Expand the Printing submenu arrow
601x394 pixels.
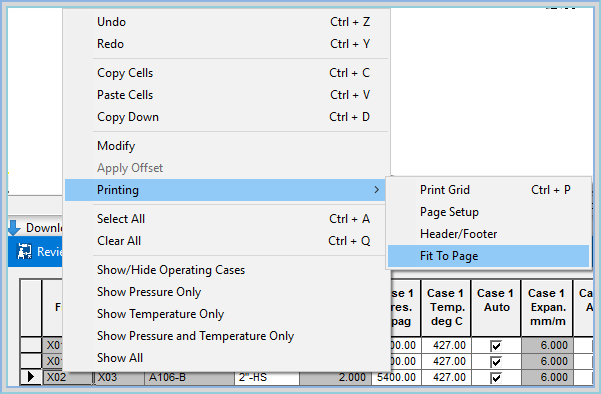tap(377, 190)
